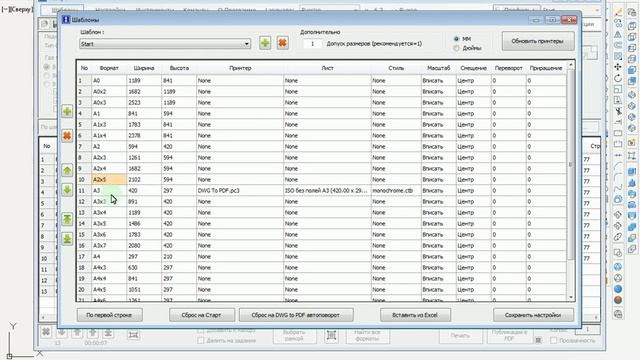Click Вставить из Excel button
The width and height of the screenshot is (640, 360).
(415, 315)
